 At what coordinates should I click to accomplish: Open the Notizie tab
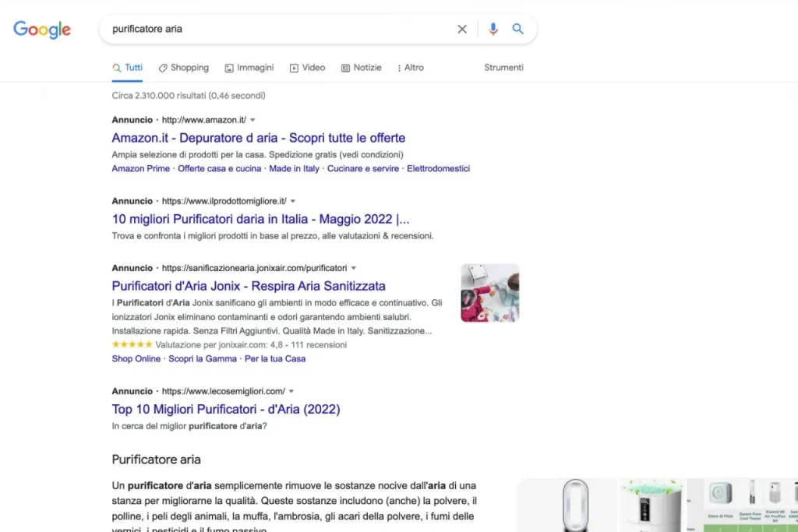coord(362,68)
